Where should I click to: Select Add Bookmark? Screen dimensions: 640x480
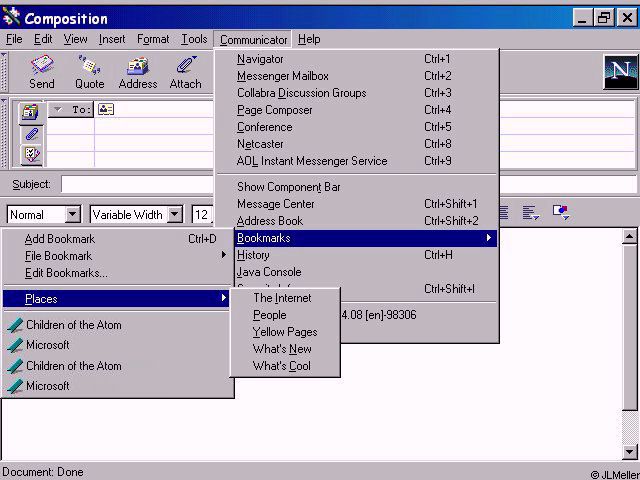tap(118, 239)
